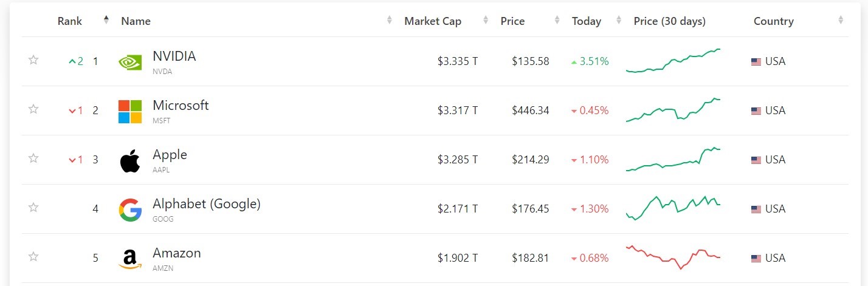Click the NVIDIA logo icon
The height and width of the screenshot is (286, 868).
(130, 62)
